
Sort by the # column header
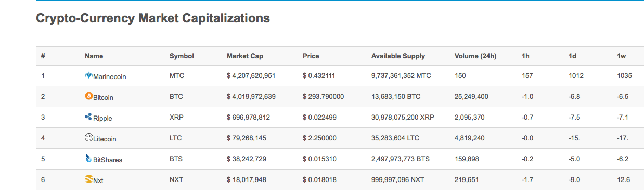pos(43,56)
